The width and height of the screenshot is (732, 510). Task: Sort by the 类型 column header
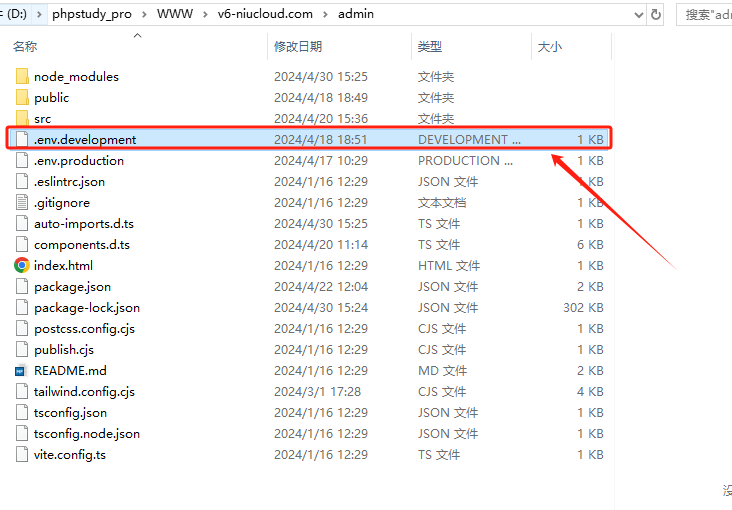[x=430, y=47]
